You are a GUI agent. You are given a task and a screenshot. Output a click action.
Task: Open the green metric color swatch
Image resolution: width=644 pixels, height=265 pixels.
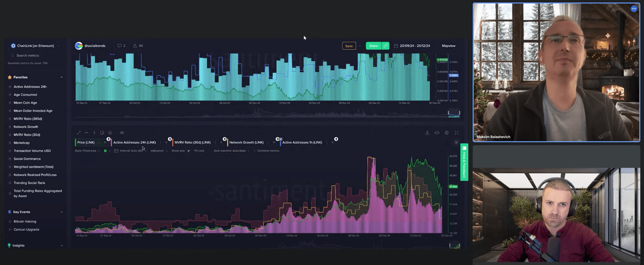pyautogui.click(x=105, y=151)
